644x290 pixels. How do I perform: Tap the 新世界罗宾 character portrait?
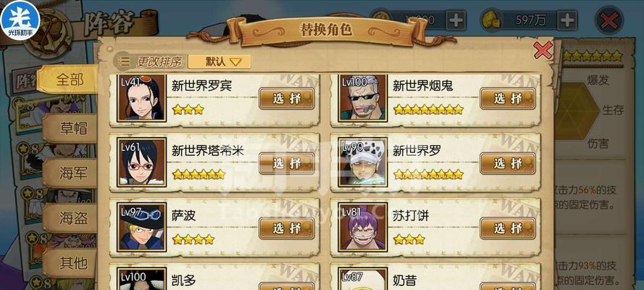pos(141,97)
